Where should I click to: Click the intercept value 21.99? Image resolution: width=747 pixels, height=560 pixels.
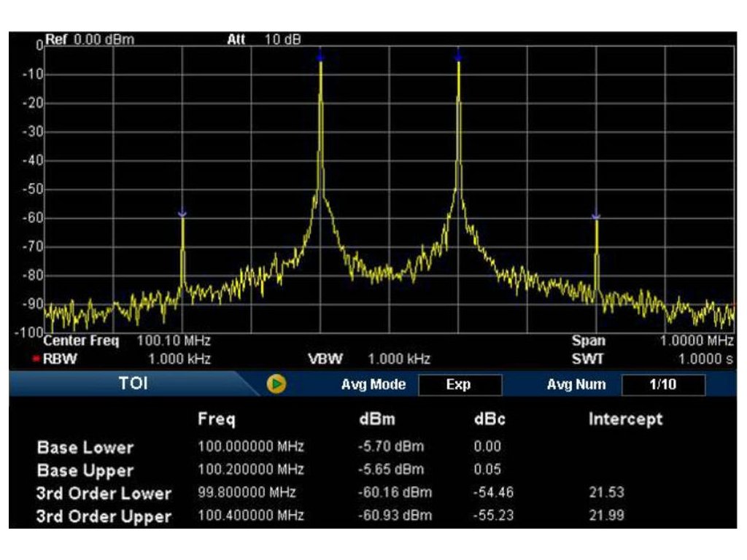pos(606,516)
